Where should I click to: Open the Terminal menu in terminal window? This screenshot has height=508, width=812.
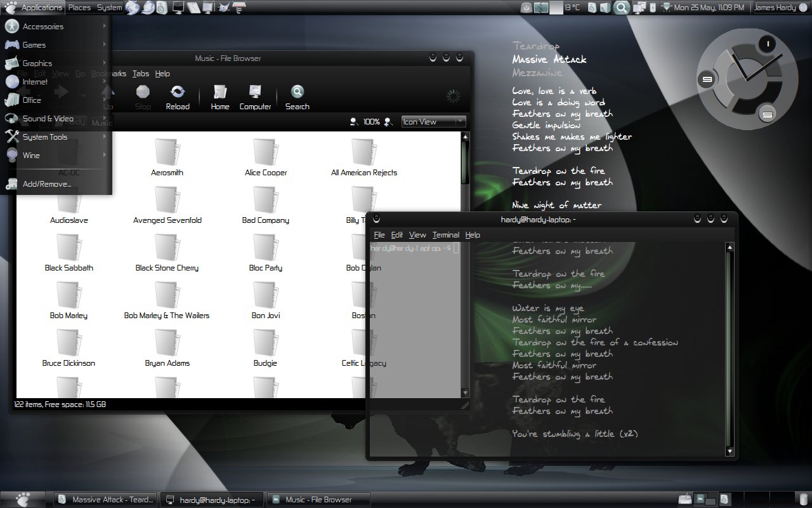446,235
